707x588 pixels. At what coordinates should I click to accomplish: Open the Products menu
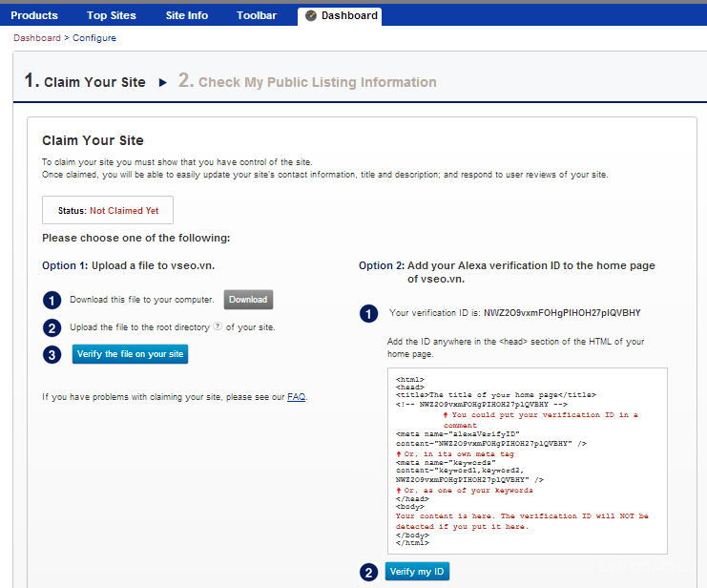tap(34, 15)
